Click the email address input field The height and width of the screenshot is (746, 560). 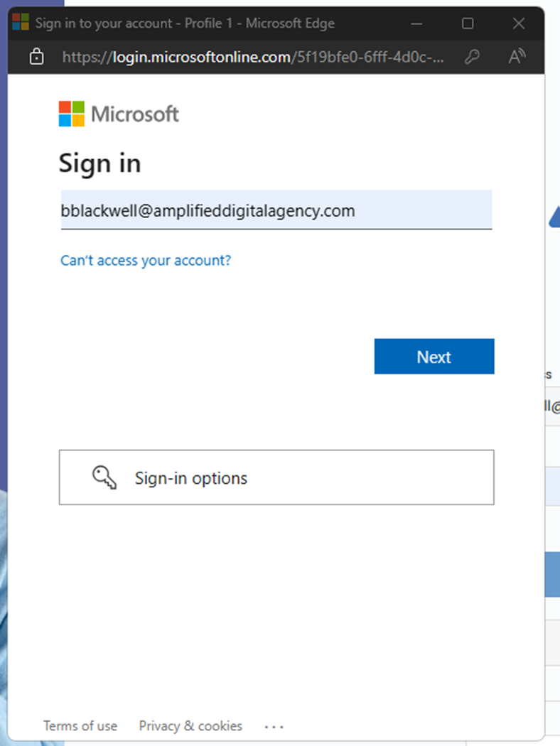pos(276,211)
